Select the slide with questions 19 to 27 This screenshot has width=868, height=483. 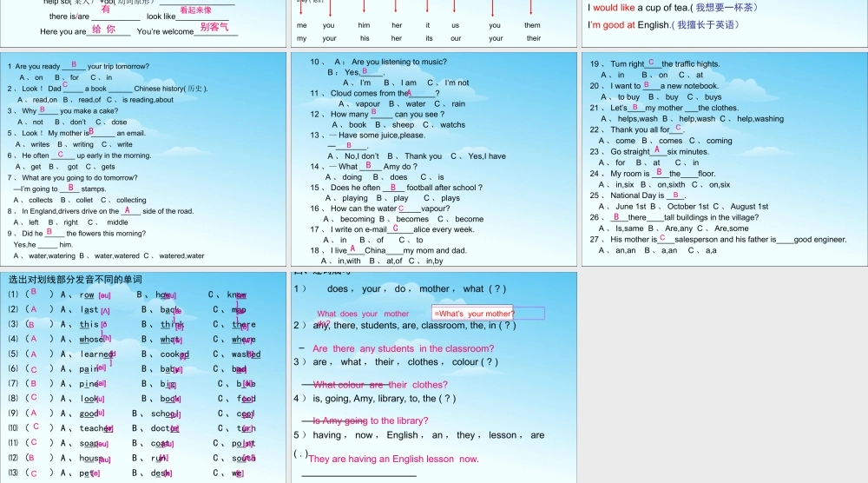[725, 160]
